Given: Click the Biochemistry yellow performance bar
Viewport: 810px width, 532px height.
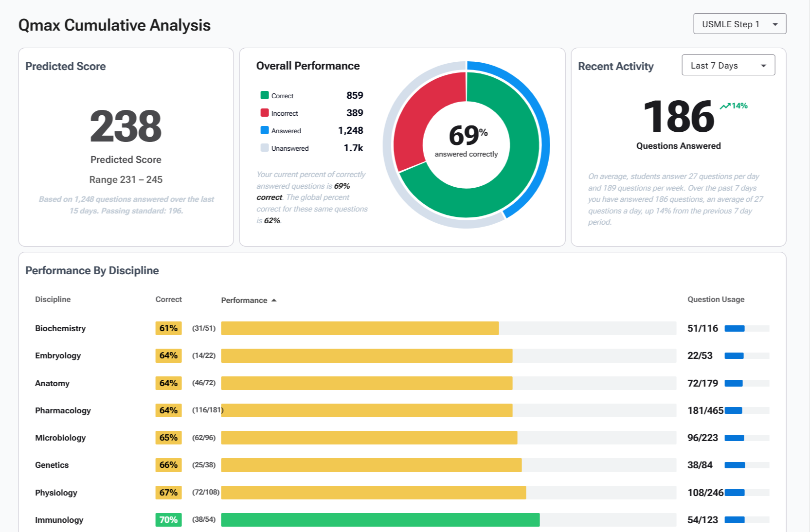Looking at the screenshot, I should coord(360,328).
